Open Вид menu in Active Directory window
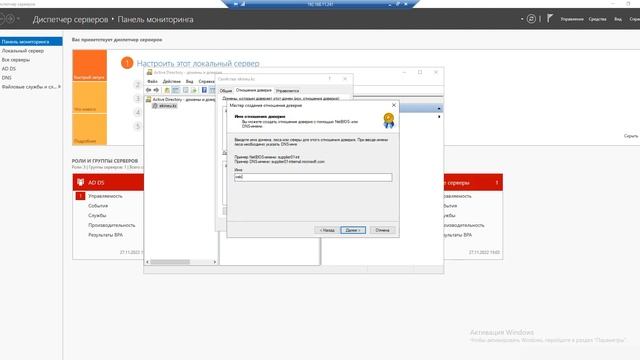Screen dimensions: 640x360 click(x=189, y=81)
